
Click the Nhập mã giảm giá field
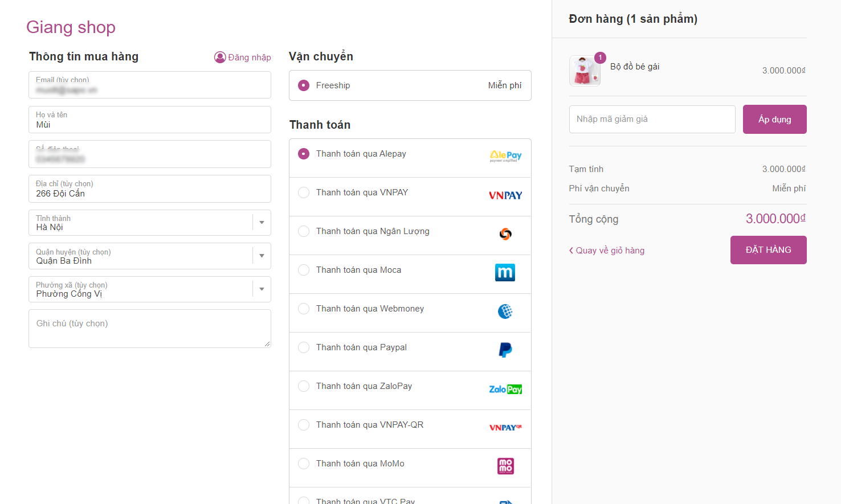point(652,120)
